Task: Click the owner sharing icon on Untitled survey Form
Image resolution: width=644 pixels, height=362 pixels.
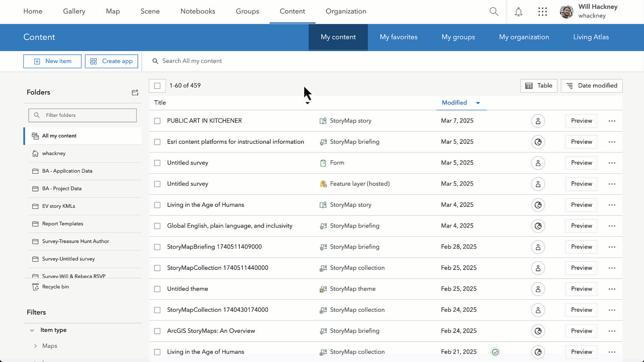Action: point(538,163)
